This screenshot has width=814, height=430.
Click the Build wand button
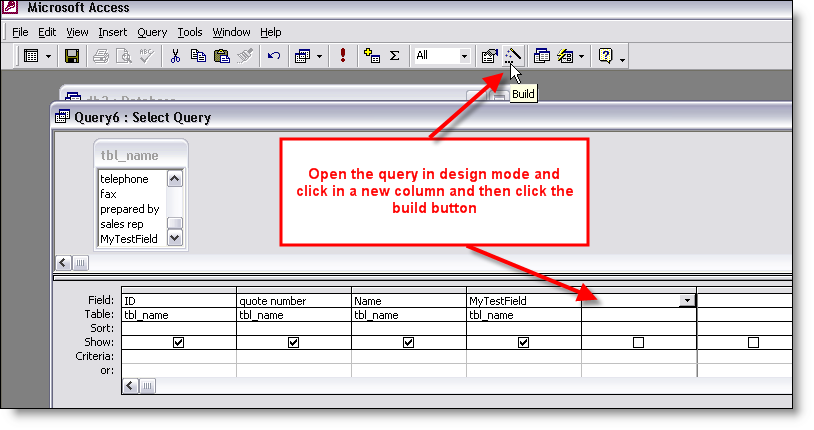point(512,56)
